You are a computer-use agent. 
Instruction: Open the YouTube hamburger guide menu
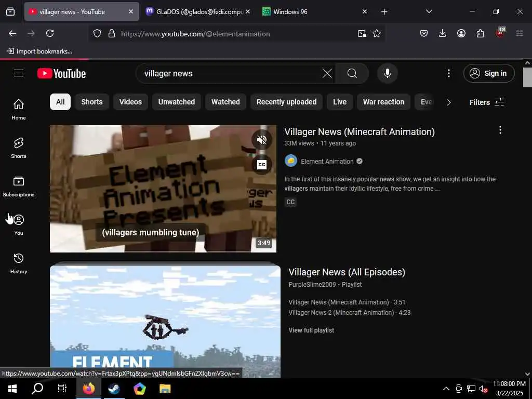[x=19, y=73]
